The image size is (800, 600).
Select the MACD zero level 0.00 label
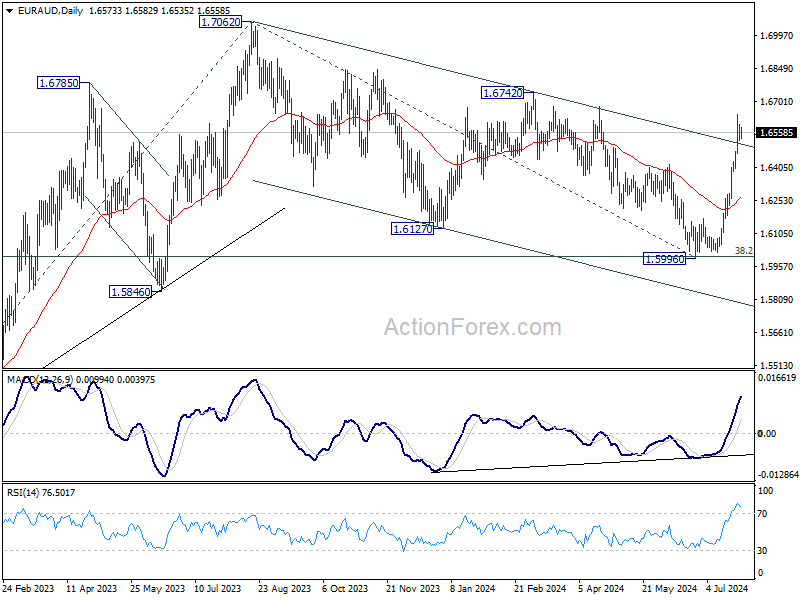(766, 434)
